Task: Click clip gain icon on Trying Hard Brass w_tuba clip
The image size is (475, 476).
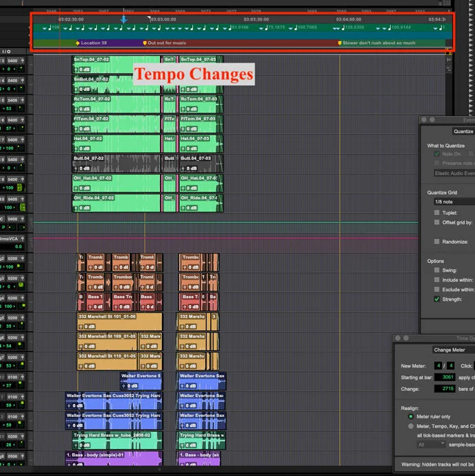Action: click(76, 445)
